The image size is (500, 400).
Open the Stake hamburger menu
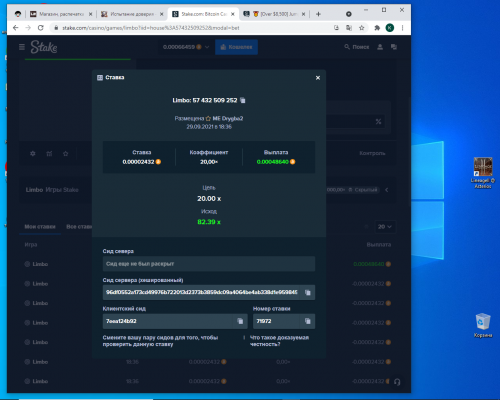coord(22,47)
